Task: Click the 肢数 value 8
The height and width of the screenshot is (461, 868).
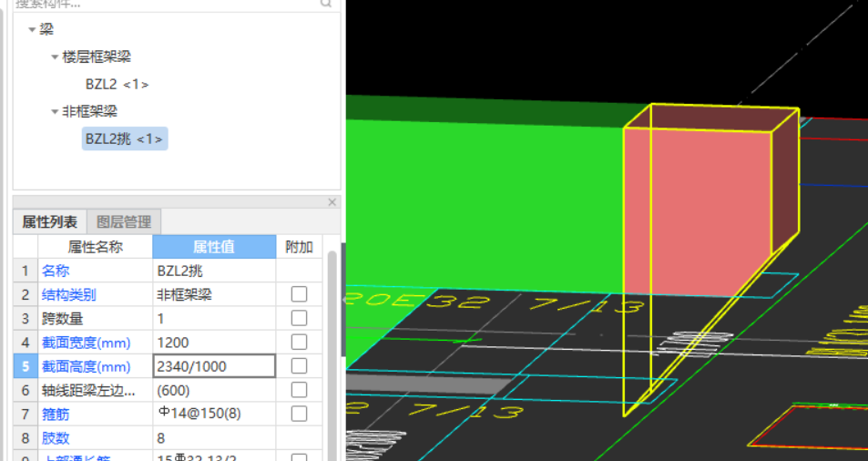Action: (214, 438)
